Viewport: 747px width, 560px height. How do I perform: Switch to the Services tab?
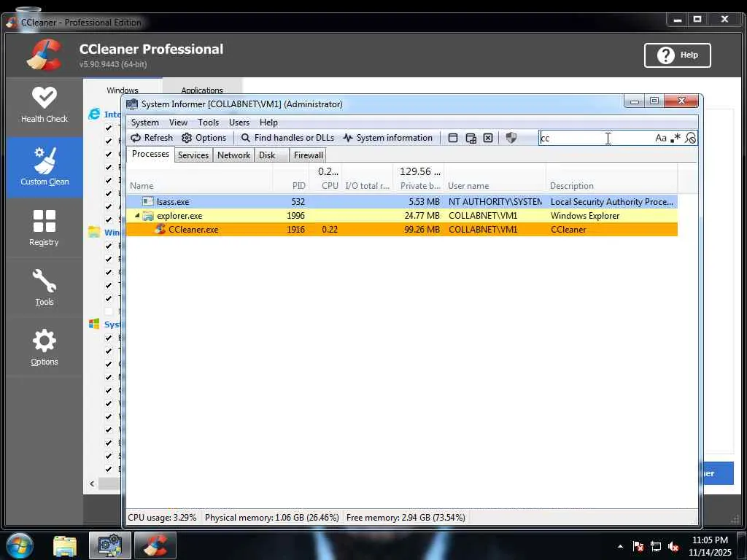(193, 155)
